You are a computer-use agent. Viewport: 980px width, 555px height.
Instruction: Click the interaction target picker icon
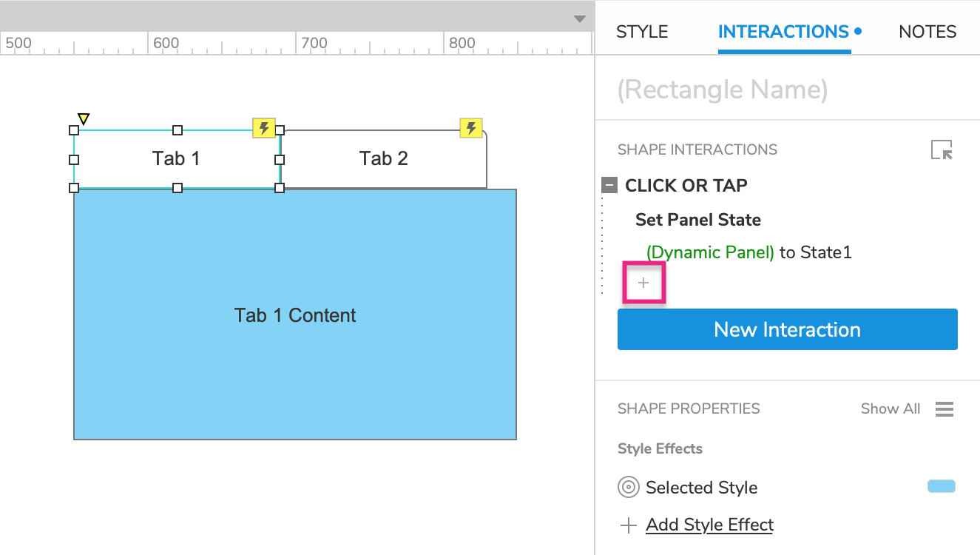(x=942, y=150)
